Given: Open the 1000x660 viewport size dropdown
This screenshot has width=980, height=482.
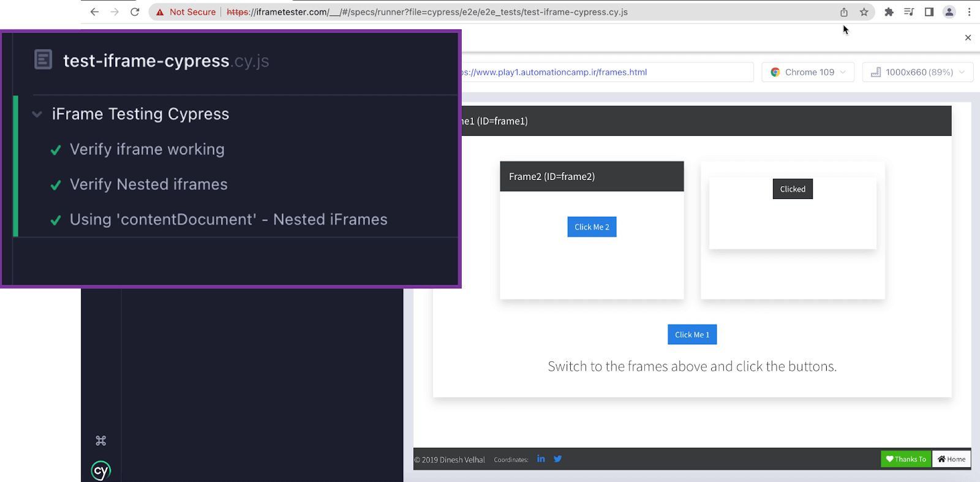Looking at the screenshot, I should click(x=918, y=72).
